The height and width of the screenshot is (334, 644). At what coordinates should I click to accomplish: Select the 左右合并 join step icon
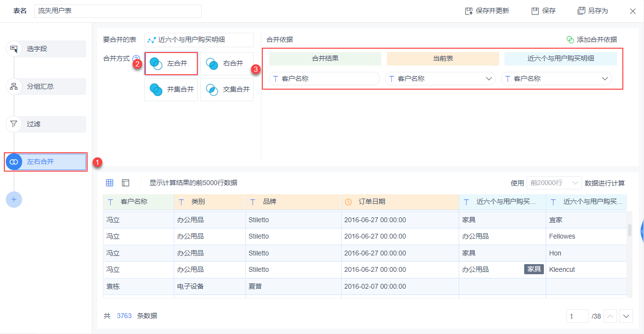coord(14,162)
